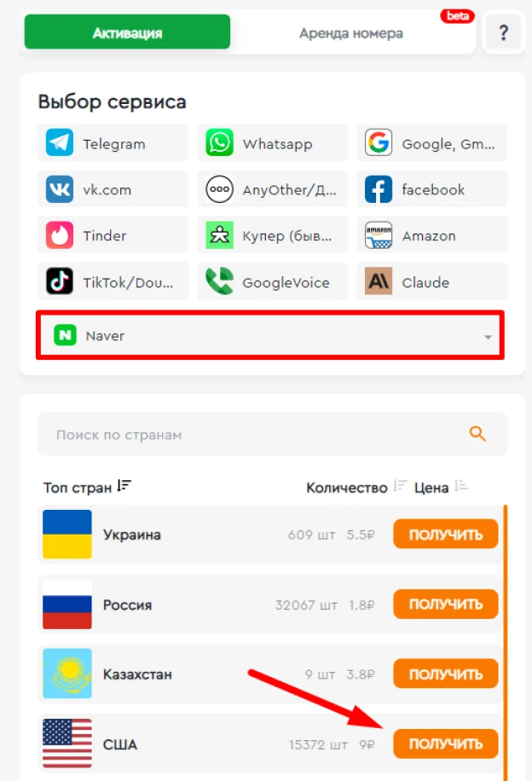532x781 pixels.
Task: Pick the Tinder flame icon
Action: click(x=60, y=235)
